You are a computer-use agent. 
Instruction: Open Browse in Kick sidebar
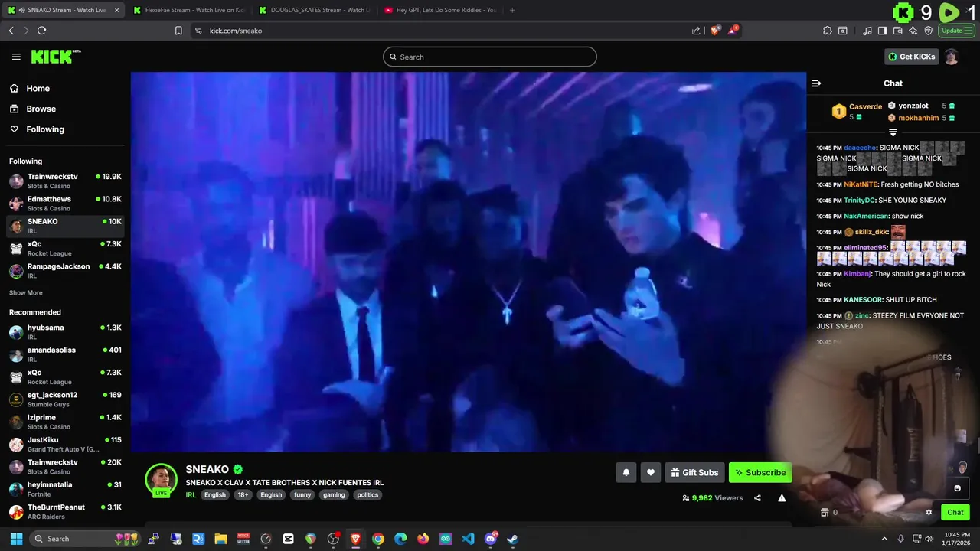point(41,109)
